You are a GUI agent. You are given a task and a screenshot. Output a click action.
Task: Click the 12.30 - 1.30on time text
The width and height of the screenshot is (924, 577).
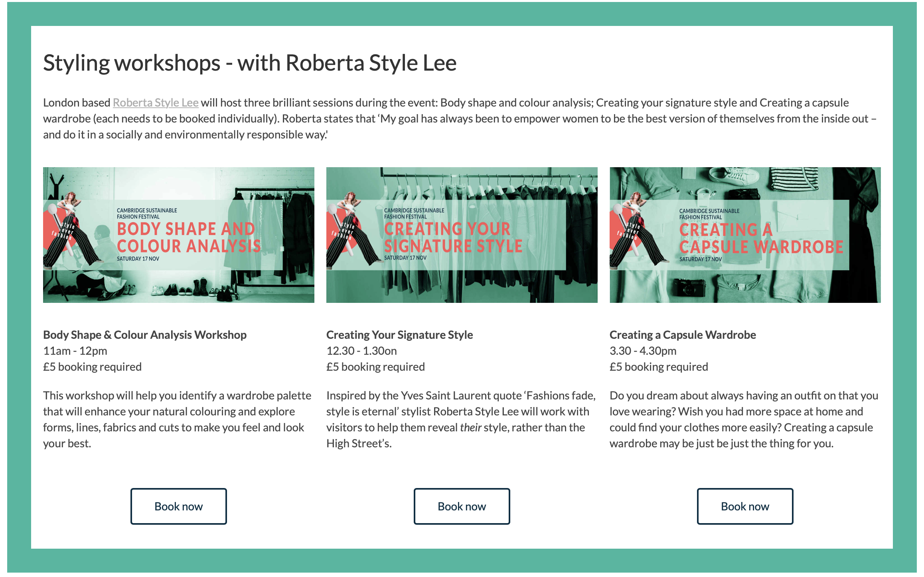361,351
